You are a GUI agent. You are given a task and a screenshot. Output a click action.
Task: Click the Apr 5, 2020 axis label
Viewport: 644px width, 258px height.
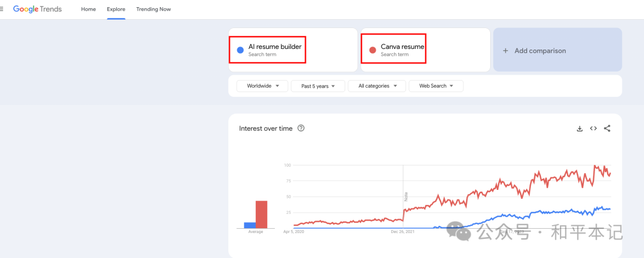click(x=293, y=232)
